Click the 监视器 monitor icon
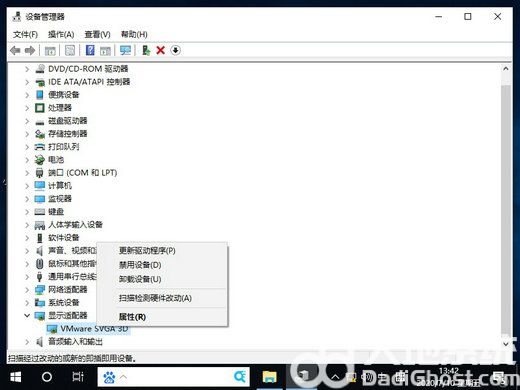The height and width of the screenshot is (390, 520). pyautogui.click(x=40, y=199)
